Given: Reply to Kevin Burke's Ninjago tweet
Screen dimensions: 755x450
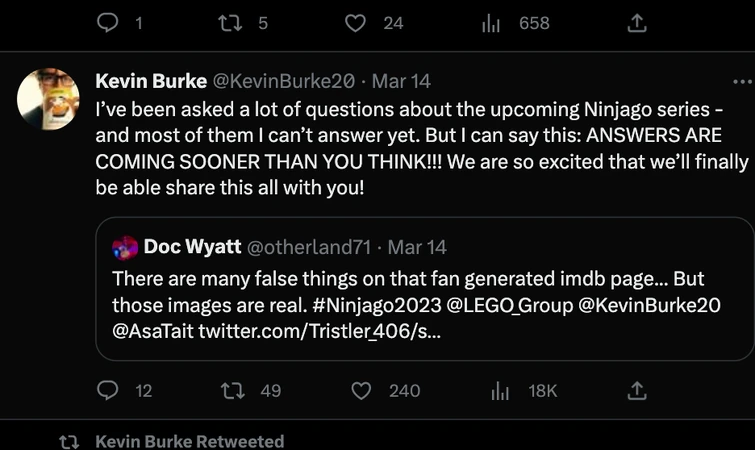Looking at the screenshot, I should tap(109, 391).
